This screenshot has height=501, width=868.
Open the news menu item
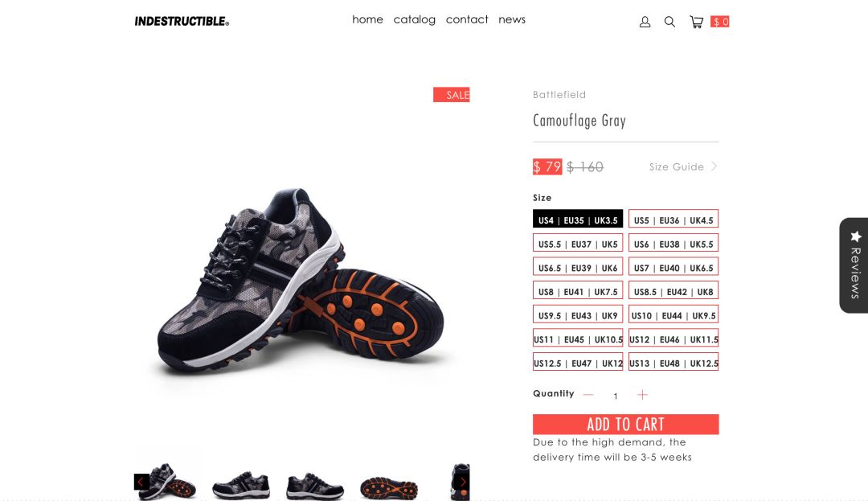[512, 20]
